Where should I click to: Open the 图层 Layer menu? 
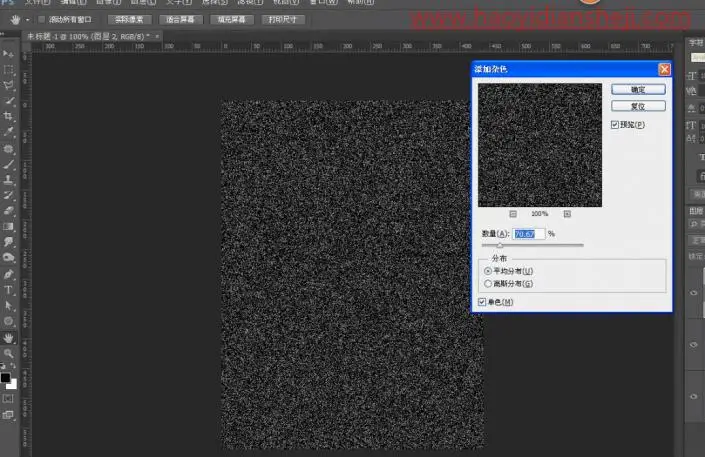pos(143,2)
